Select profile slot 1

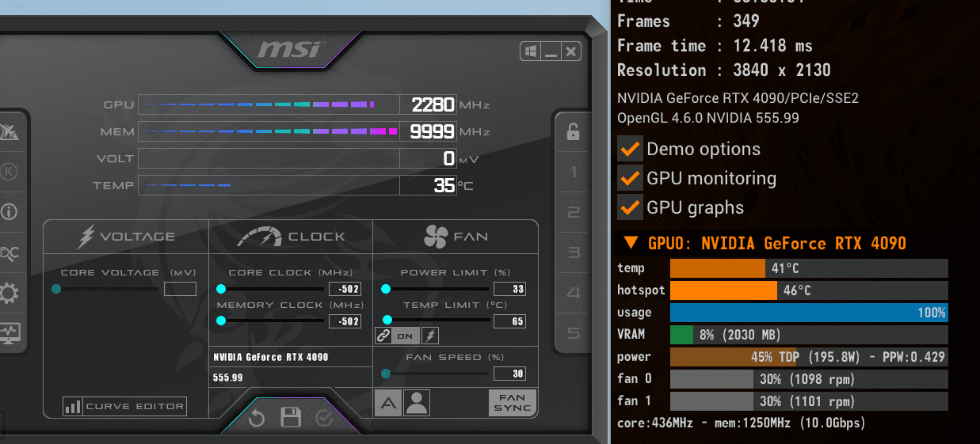click(574, 172)
